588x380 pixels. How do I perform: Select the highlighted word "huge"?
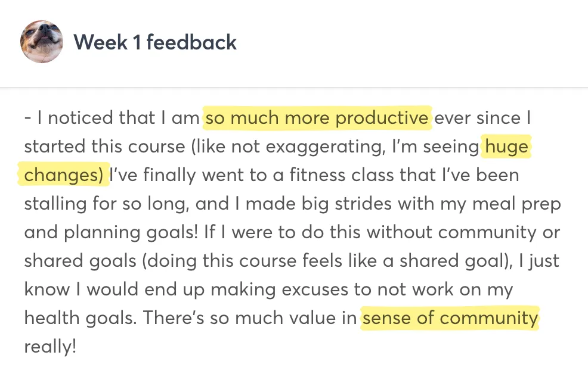click(506, 147)
